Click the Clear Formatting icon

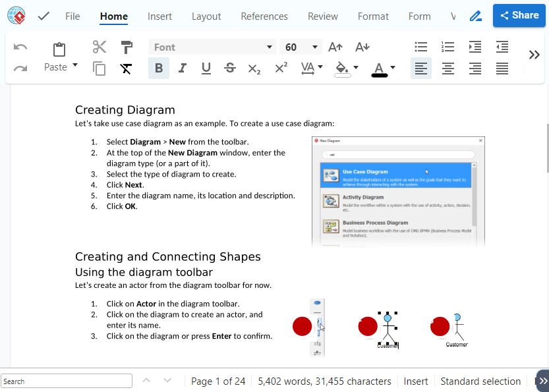pyautogui.click(x=127, y=68)
